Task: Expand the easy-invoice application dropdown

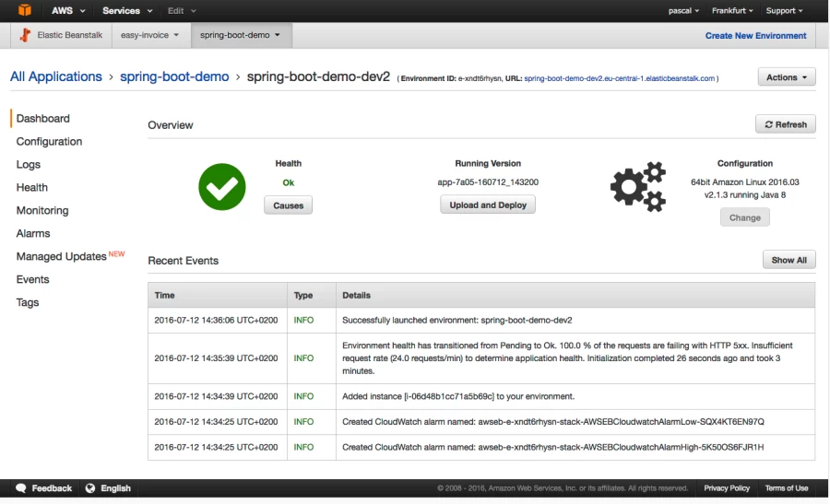Action: point(149,35)
